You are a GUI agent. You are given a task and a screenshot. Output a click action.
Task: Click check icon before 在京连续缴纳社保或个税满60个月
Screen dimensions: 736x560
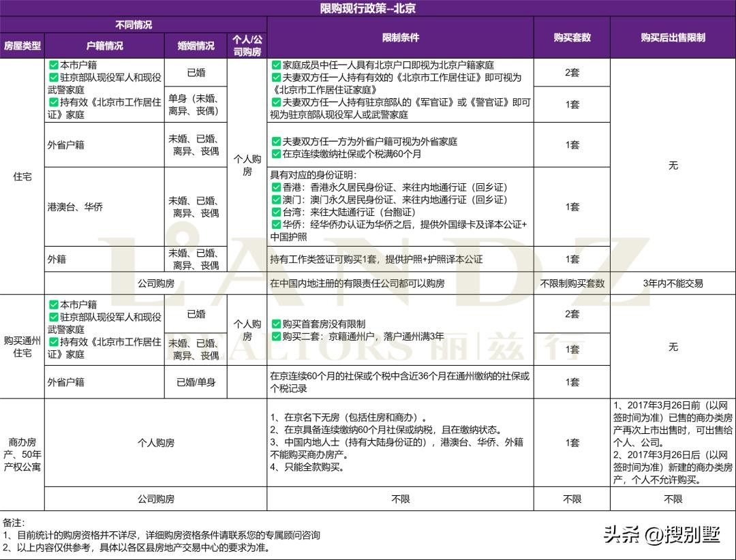click(x=275, y=154)
